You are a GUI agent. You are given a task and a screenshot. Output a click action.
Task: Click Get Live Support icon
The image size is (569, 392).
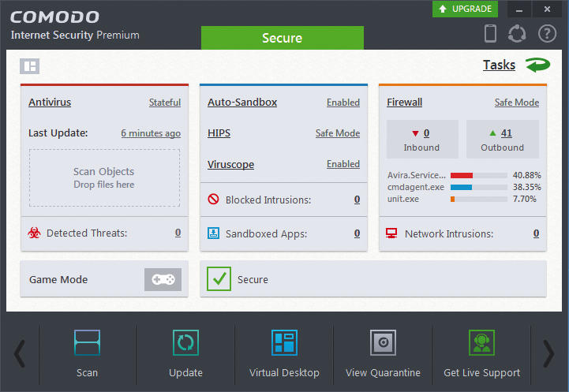pos(481,342)
